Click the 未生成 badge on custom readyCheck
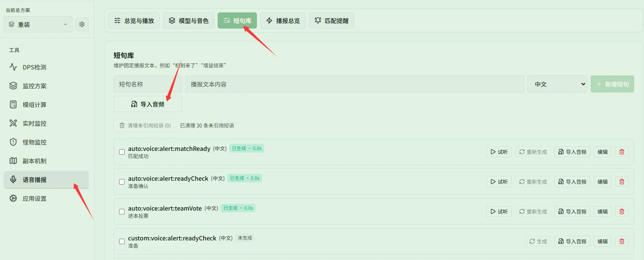The width and height of the screenshot is (644, 260). (x=245, y=238)
